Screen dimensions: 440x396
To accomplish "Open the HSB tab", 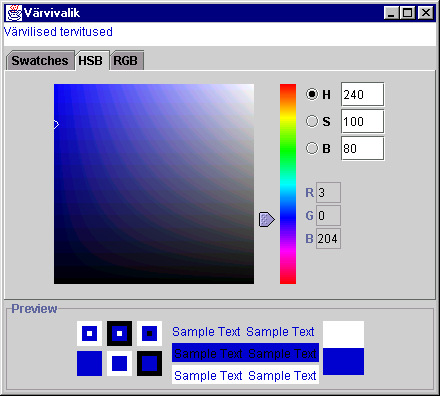I will (x=91, y=61).
